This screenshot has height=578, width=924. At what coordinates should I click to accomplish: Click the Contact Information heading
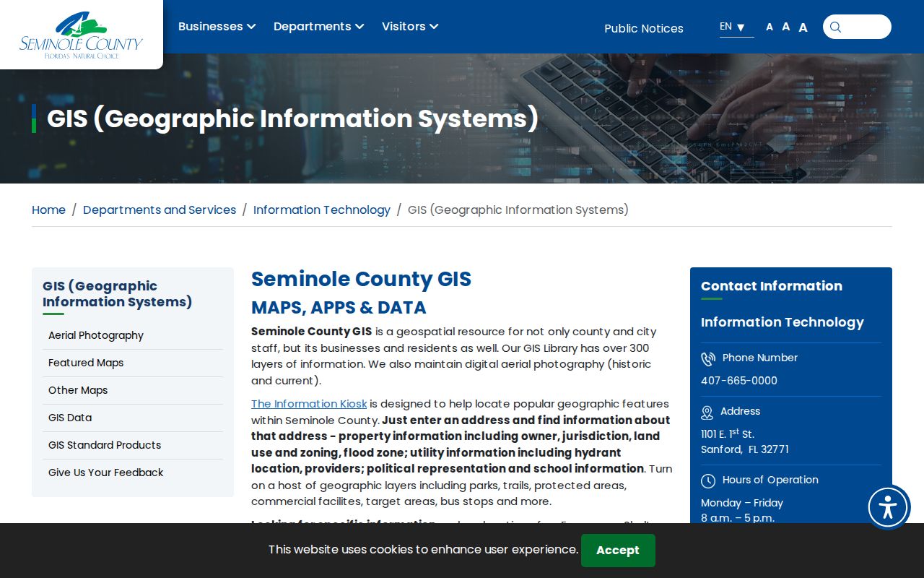tap(772, 286)
